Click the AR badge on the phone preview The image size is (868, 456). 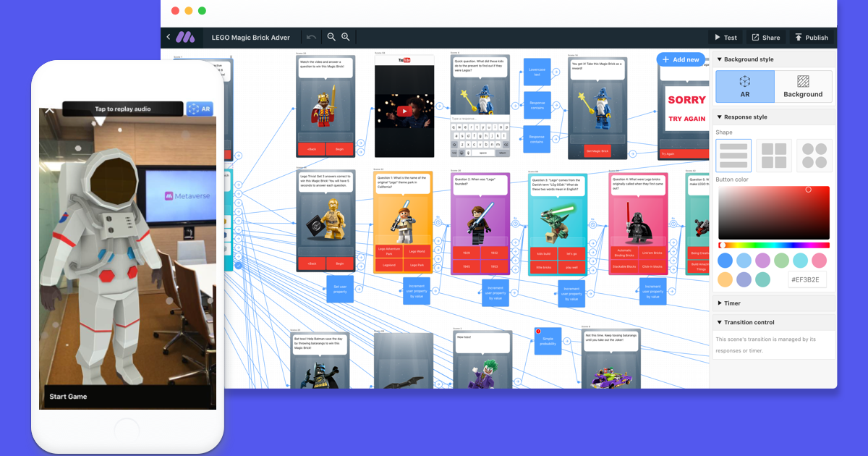click(x=200, y=109)
